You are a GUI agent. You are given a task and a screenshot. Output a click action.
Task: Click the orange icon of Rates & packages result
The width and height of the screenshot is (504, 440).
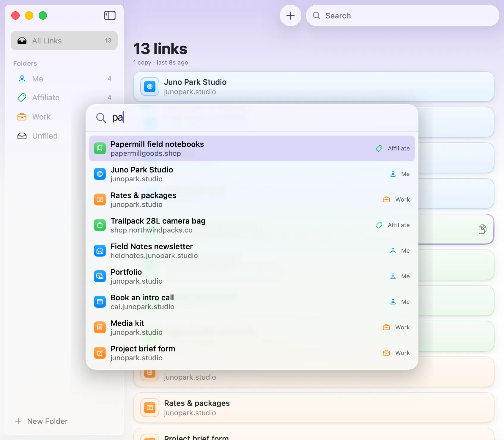pos(100,199)
